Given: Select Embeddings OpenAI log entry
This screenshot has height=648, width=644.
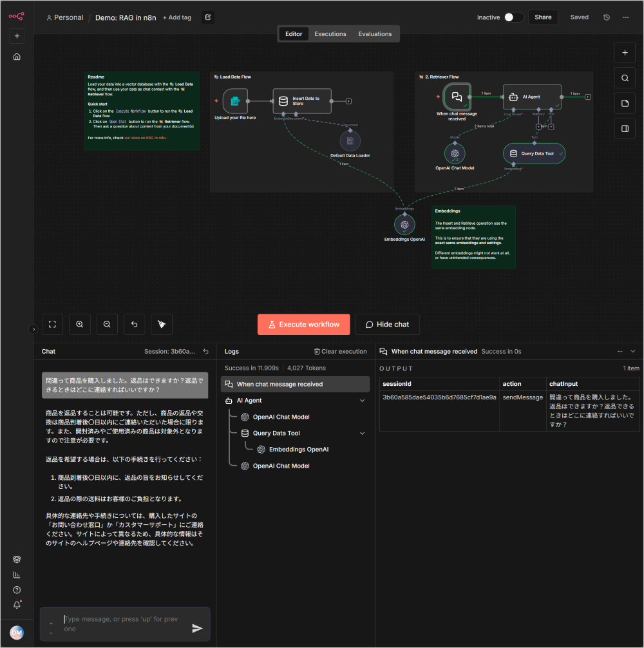Looking at the screenshot, I should 298,450.
